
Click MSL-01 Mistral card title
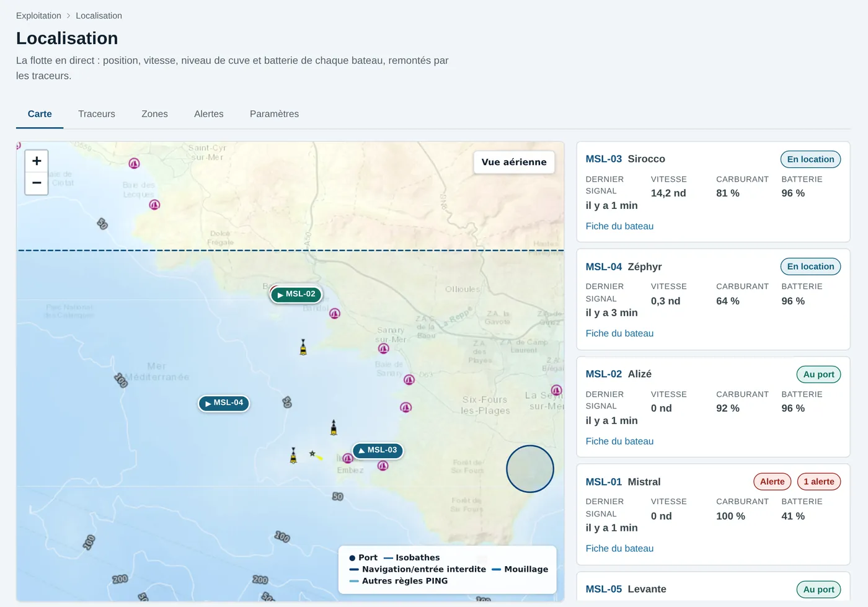coord(623,482)
